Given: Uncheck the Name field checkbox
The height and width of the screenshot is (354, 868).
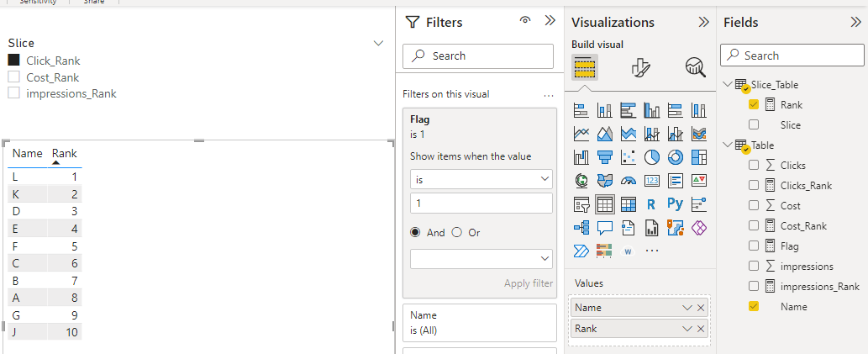Looking at the screenshot, I should point(754,306).
